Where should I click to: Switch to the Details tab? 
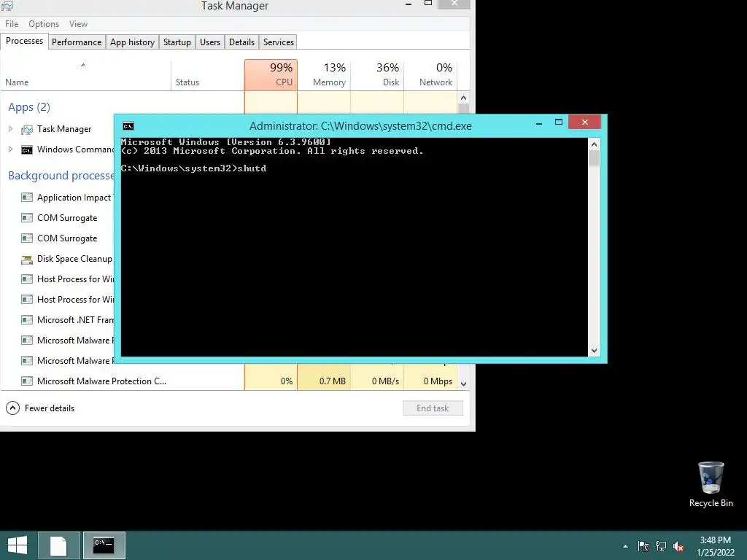click(241, 42)
